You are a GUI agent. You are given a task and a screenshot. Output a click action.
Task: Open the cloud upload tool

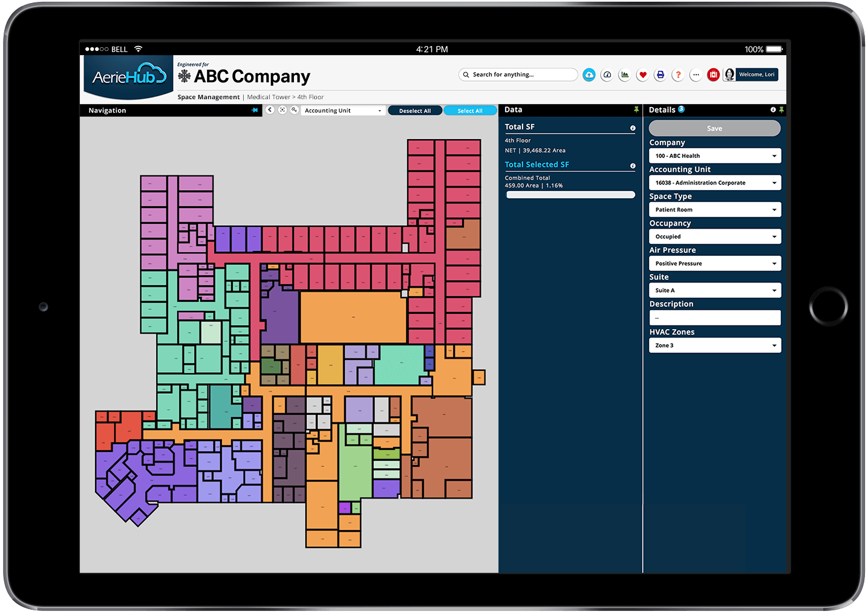click(x=589, y=74)
